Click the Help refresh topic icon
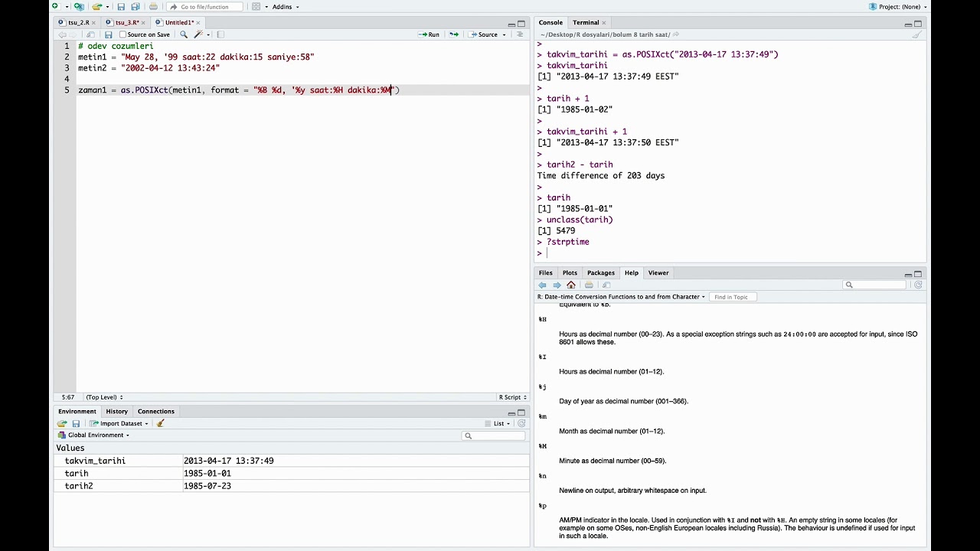This screenshot has width=980, height=551. [918, 285]
